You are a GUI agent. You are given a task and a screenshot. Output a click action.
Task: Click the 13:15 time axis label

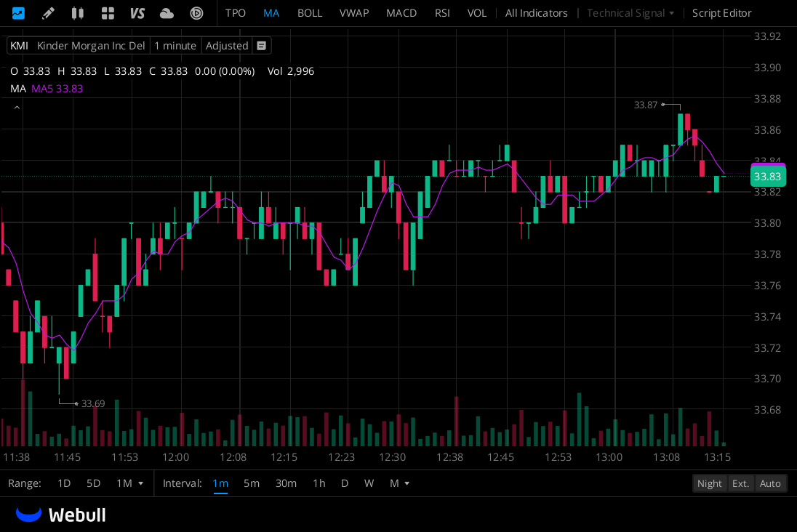717,457
